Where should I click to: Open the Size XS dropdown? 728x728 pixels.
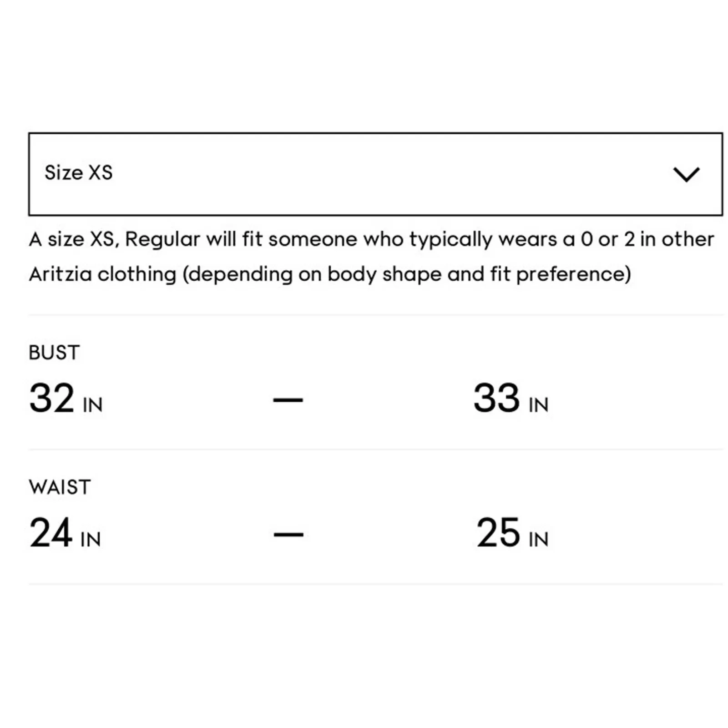click(x=375, y=174)
